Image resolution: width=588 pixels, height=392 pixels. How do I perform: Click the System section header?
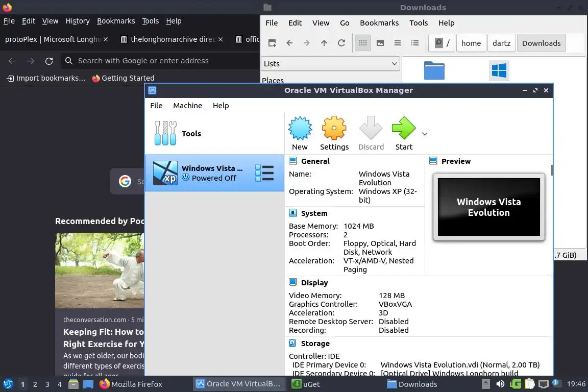tap(314, 213)
